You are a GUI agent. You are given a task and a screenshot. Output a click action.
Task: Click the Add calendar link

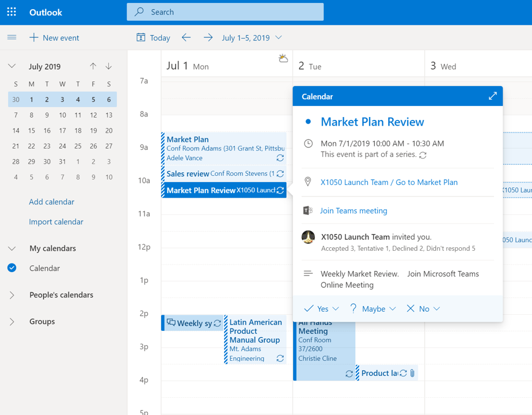pyautogui.click(x=52, y=202)
